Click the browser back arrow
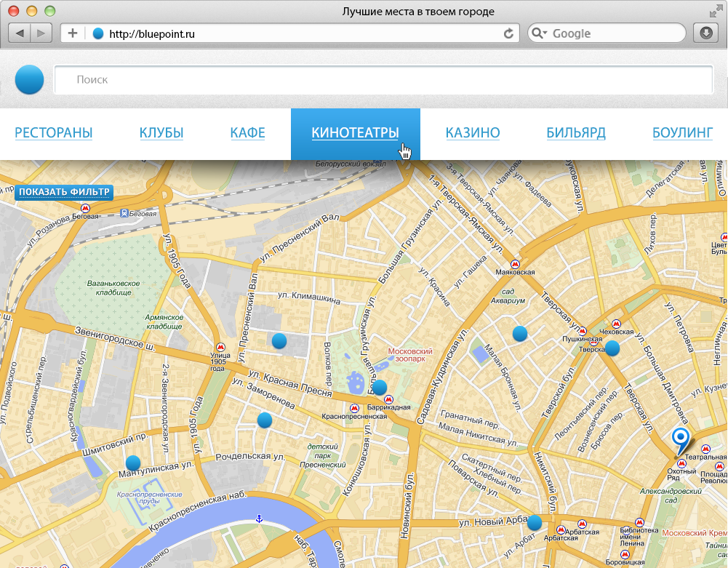Screen dimensions: 728x568 pyautogui.click(x=20, y=33)
